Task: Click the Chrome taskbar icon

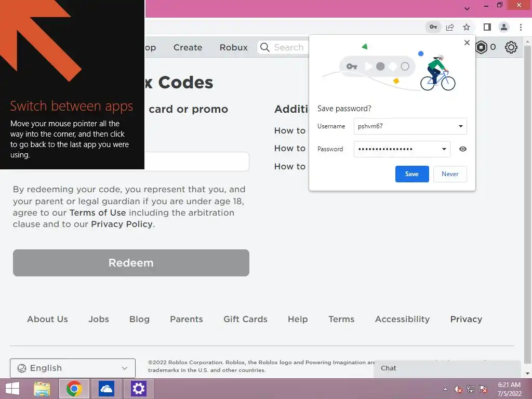Action: pyautogui.click(x=74, y=389)
